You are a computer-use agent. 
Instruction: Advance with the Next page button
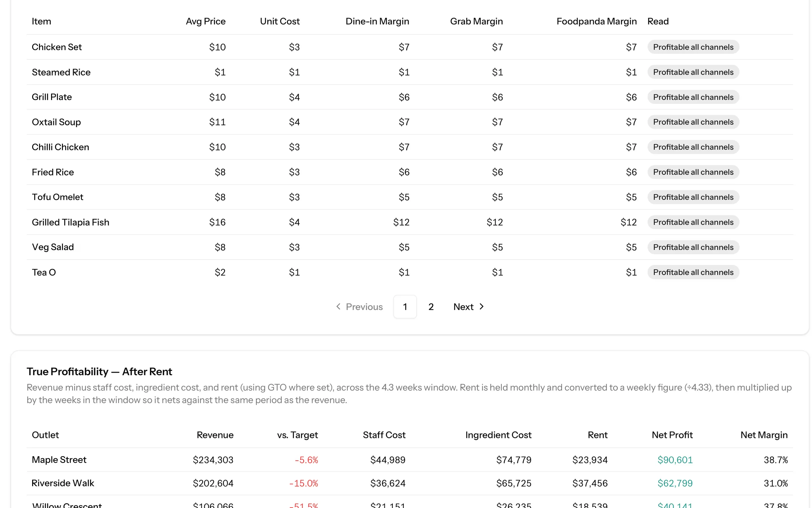coord(469,307)
